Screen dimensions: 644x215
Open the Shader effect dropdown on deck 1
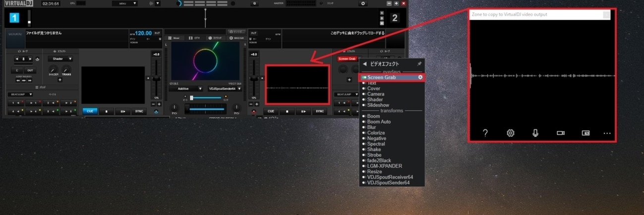tap(60, 59)
